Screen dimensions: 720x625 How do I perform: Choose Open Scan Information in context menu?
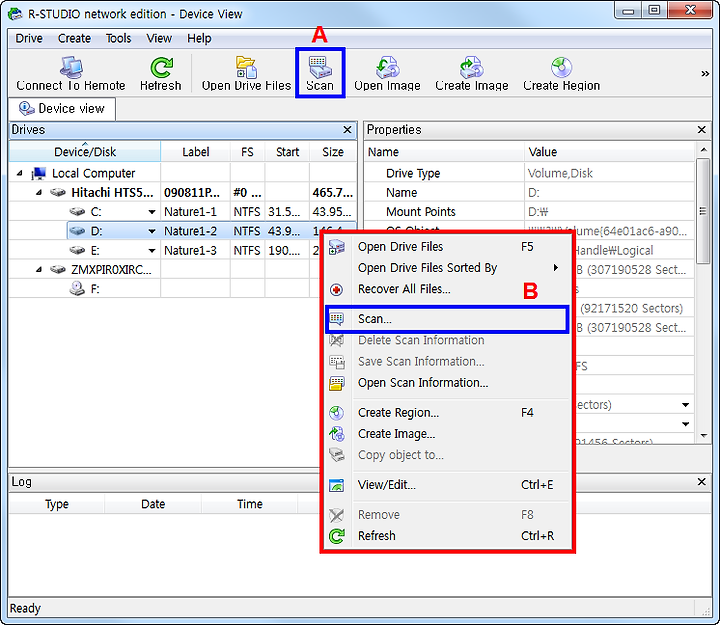point(447,383)
